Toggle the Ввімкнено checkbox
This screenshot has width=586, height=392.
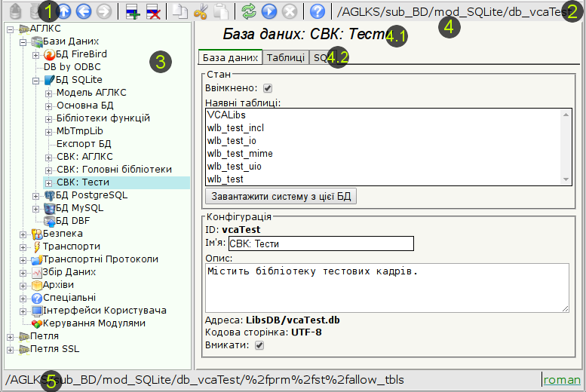pyautogui.click(x=267, y=89)
